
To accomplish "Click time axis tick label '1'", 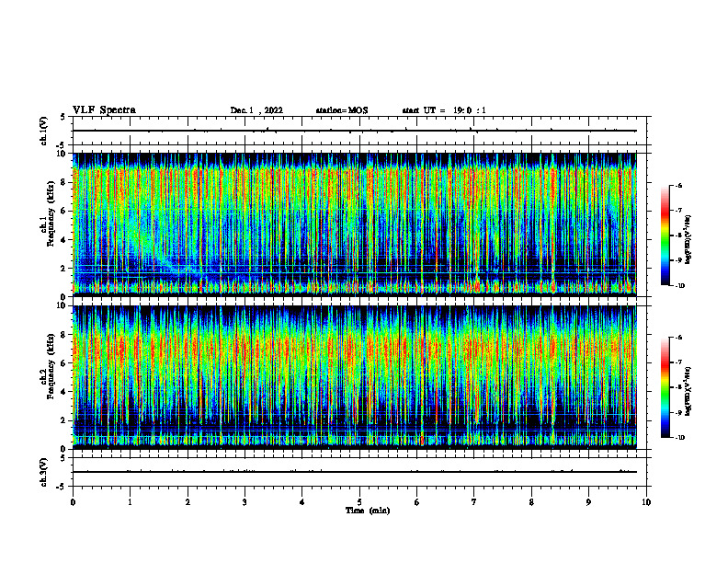I will pyautogui.click(x=131, y=502).
